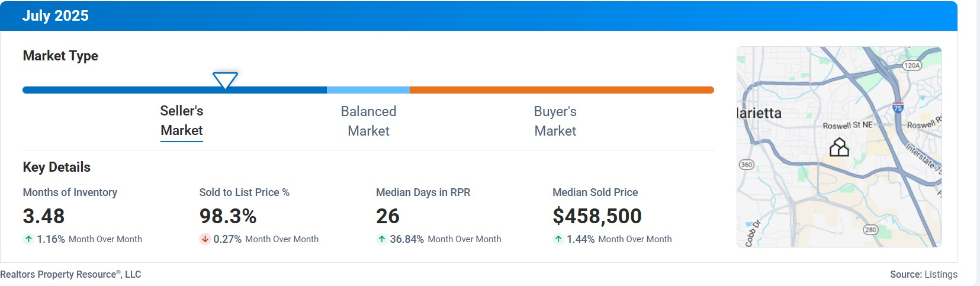Click the triangle market type indicator
Viewport: 980px width, 286px height.
coord(225,81)
